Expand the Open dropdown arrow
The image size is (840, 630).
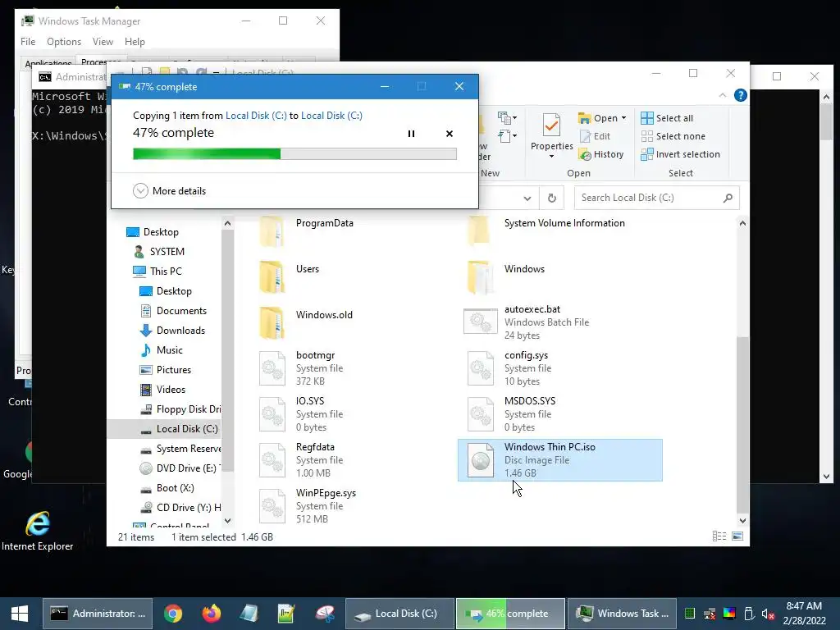(x=623, y=118)
